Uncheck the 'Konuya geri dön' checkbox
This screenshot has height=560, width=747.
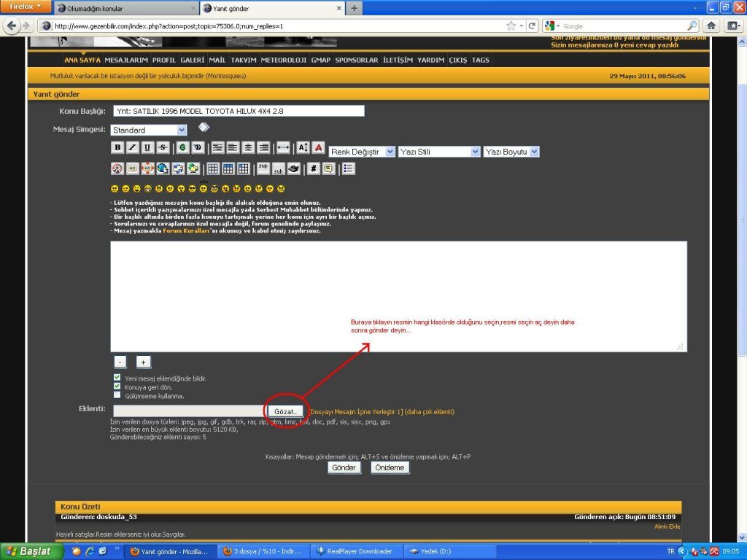[117, 386]
